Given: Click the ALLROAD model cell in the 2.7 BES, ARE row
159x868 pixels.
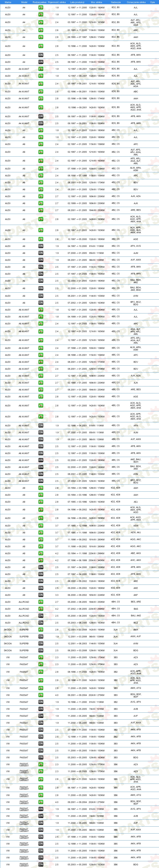Looking at the screenshot, I should coord(24,602).
